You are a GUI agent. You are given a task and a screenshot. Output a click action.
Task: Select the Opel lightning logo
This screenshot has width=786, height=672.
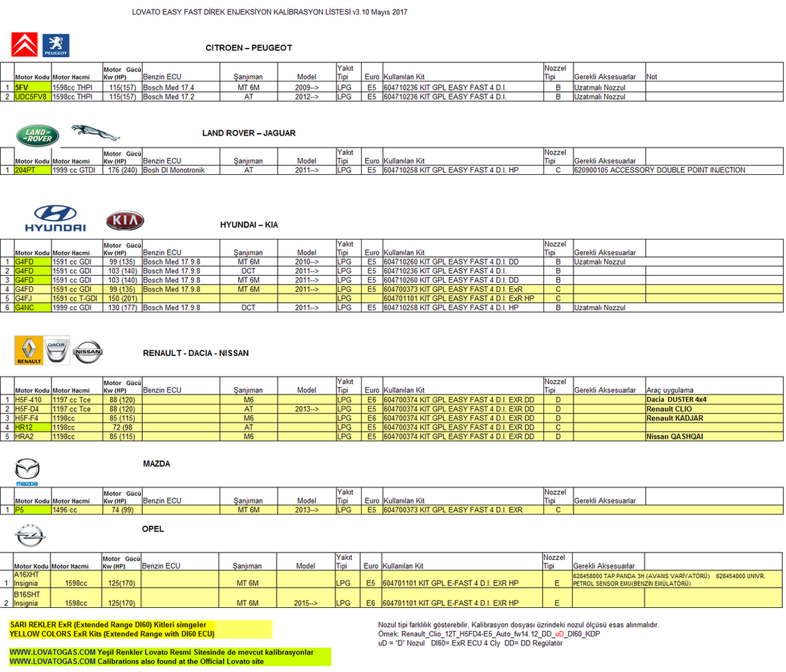pyautogui.click(x=29, y=536)
